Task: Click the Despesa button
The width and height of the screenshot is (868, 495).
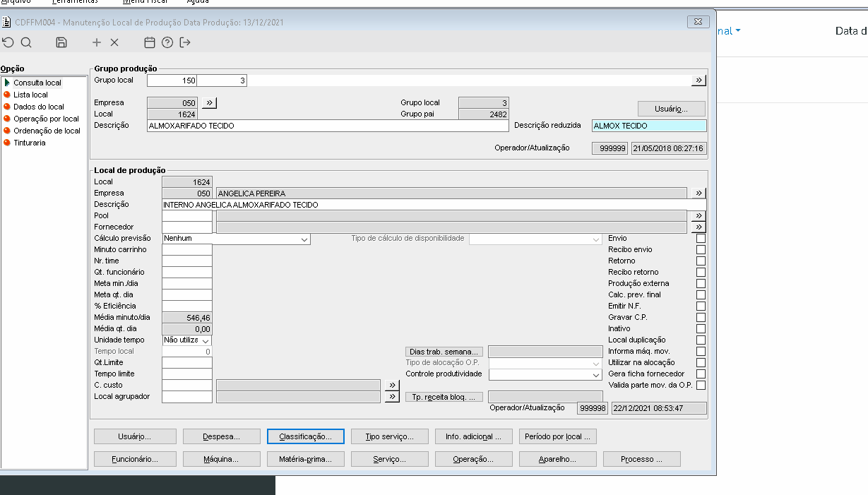Action: pyautogui.click(x=222, y=436)
